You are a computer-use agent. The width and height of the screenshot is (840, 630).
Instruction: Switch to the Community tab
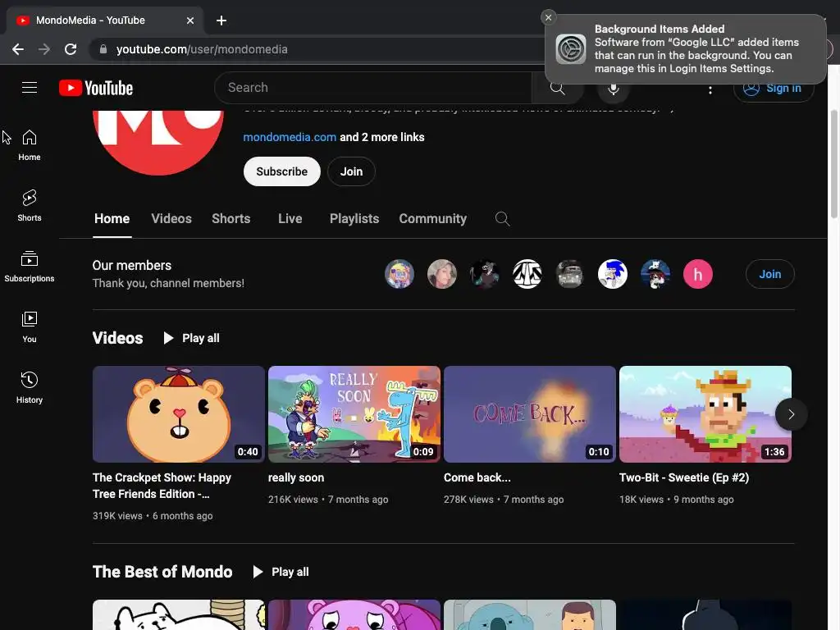point(433,218)
